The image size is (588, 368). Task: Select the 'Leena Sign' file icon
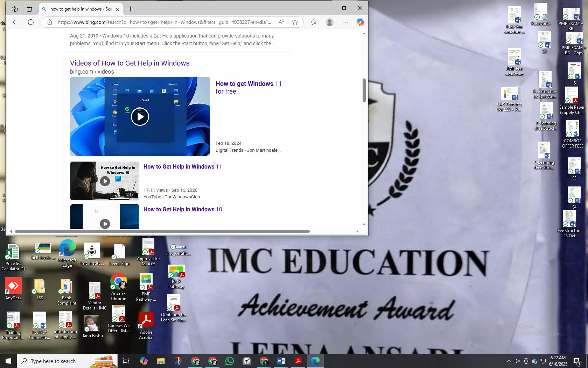pos(119,255)
